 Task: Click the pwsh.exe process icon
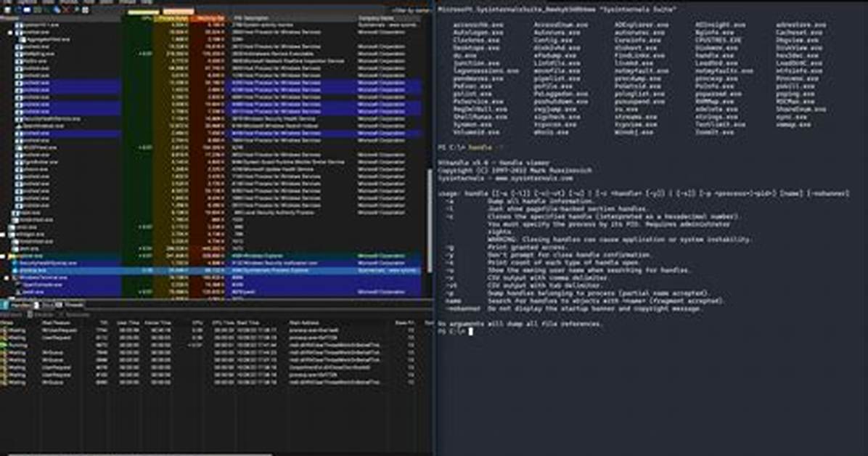(17, 292)
